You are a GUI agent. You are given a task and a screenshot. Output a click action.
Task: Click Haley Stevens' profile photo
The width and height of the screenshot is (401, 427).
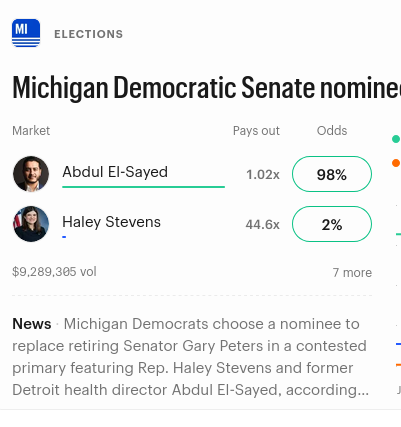pos(31,224)
